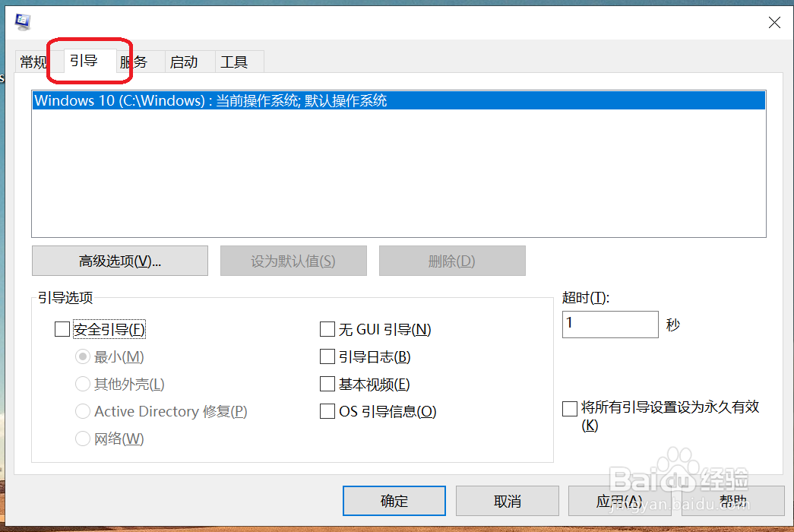Viewport: 794px width, 532px height.
Task: Click the 设为默认值(S) button
Action: coord(293,261)
